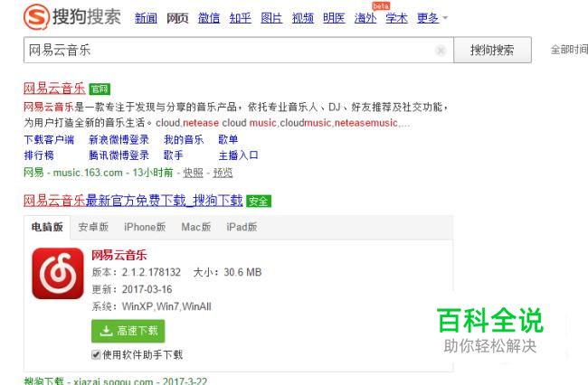The width and height of the screenshot is (588, 385).
Task: Open the 歌手 sublink
Action: coord(174,155)
